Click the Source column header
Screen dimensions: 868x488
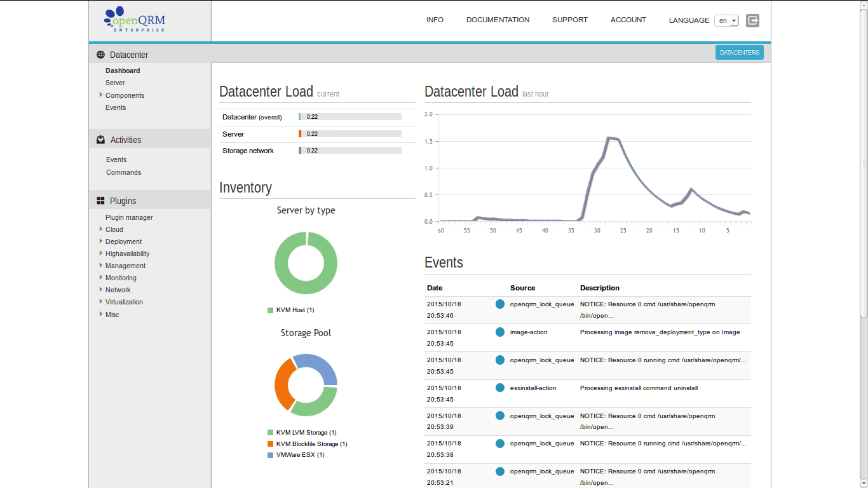pyautogui.click(x=522, y=288)
